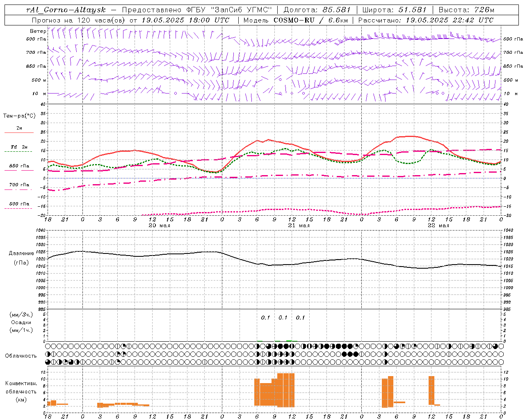Select the "Высота: 726м" elevation value
The width and height of the screenshot is (525, 420).
tap(466, 10)
